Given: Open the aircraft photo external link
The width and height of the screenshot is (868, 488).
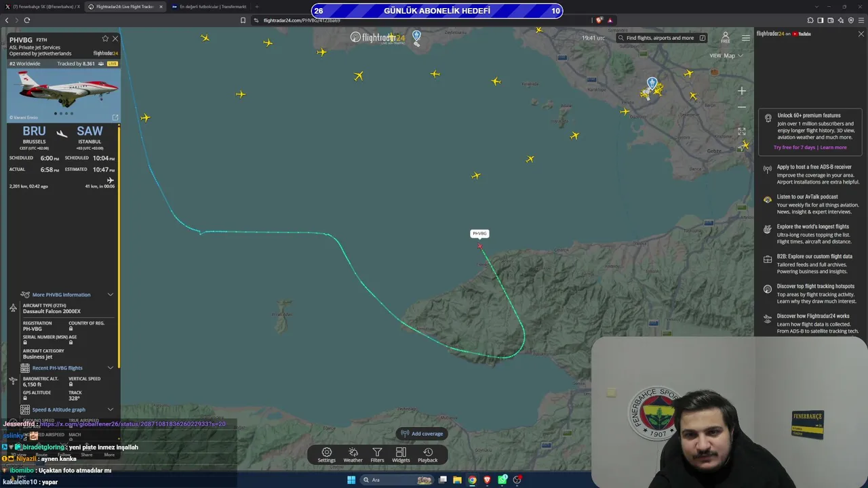Looking at the screenshot, I should point(115,117).
